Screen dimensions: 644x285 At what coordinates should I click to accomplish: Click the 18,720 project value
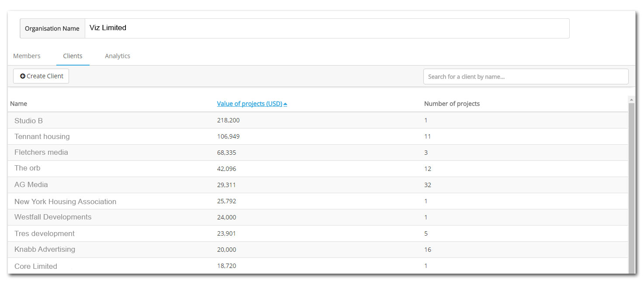(226, 266)
